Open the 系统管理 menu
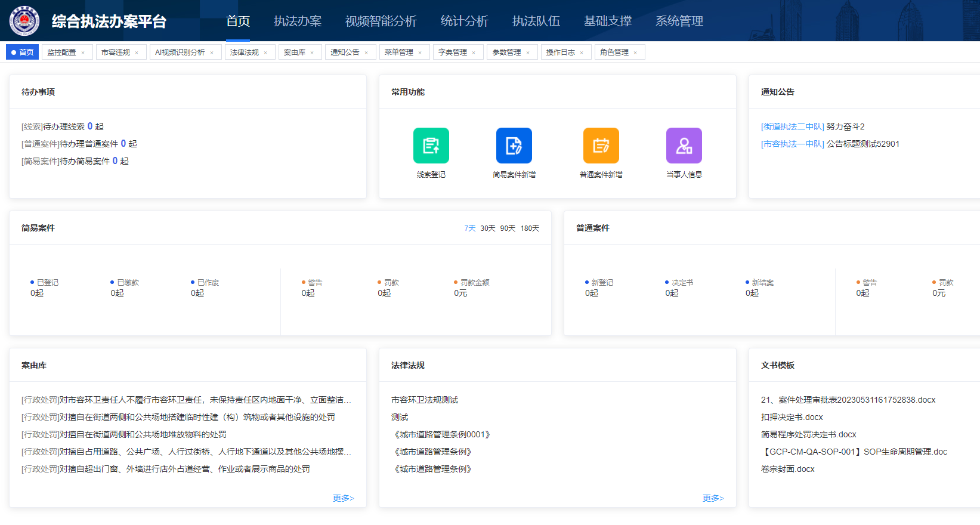This screenshot has width=980, height=525. (x=679, y=21)
